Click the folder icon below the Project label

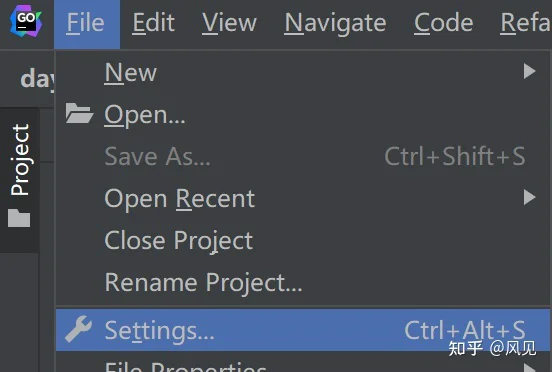pyautogui.click(x=19, y=218)
